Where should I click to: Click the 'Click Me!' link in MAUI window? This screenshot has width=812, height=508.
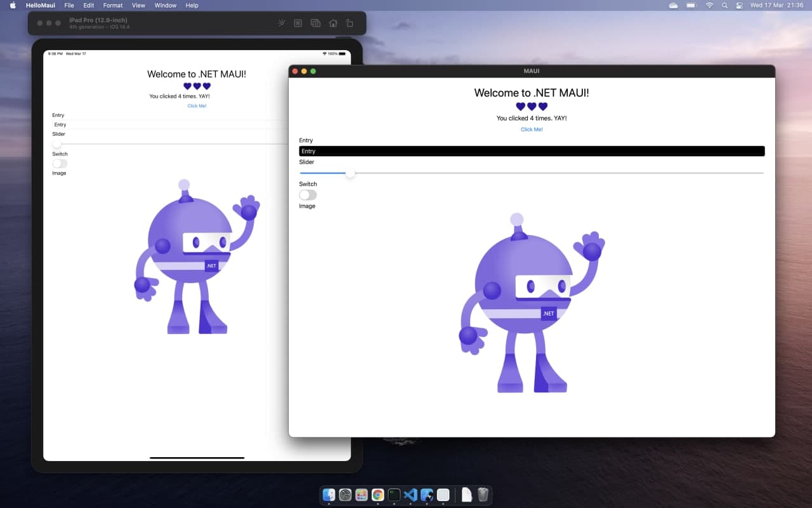coord(532,130)
